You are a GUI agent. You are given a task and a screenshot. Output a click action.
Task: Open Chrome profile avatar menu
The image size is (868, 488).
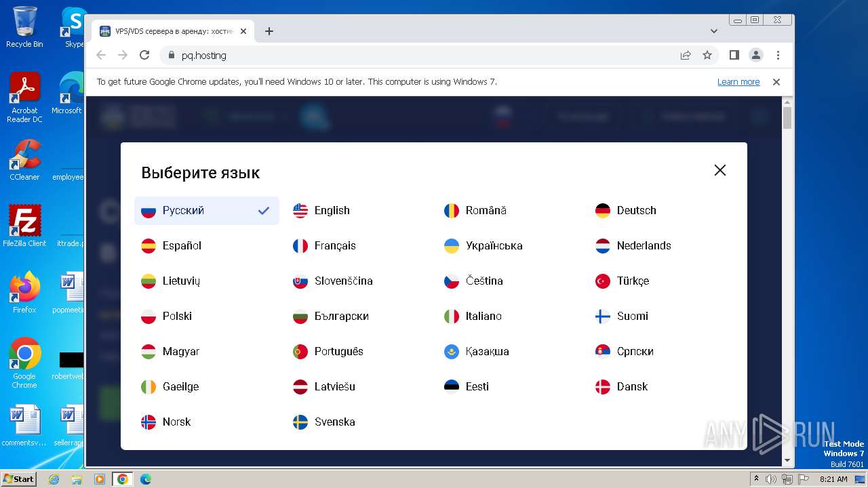point(756,56)
